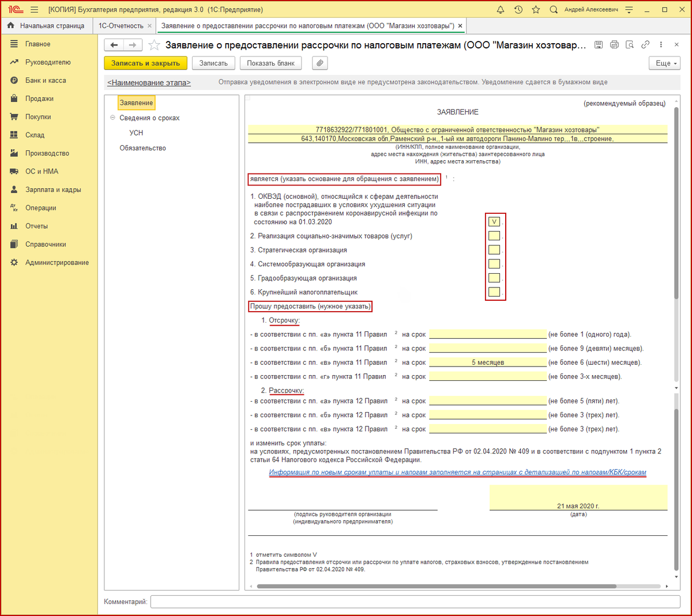
Task: Check Реализация социально-значимых товаров box
Action: 494,236
